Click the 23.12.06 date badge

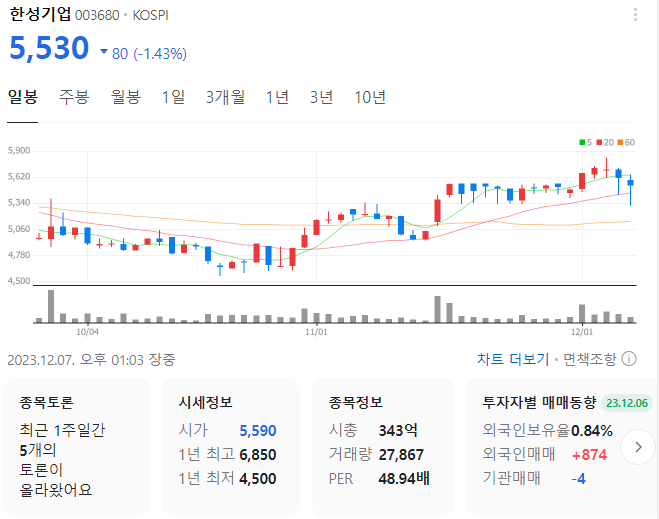point(627,403)
